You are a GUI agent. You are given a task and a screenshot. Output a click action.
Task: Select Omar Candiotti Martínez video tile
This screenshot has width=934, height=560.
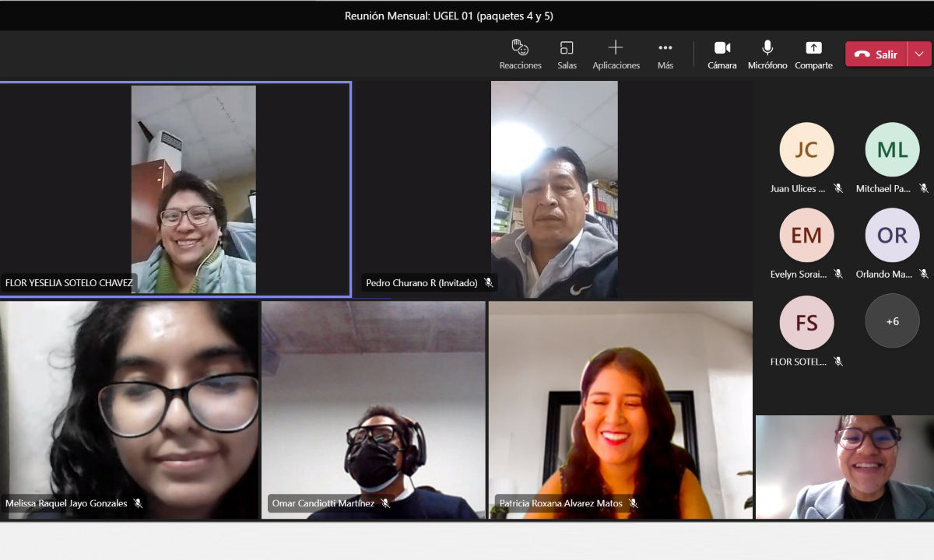click(x=373, y=410)
